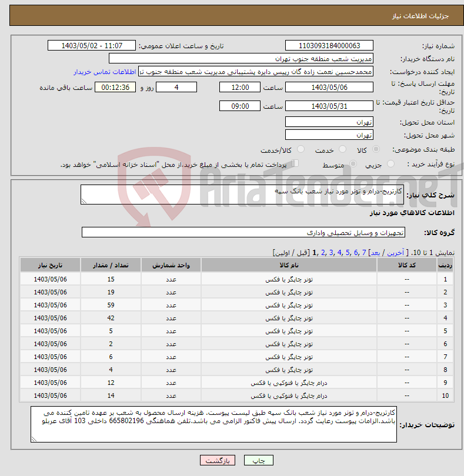464x476 pixels.
Task: Click the شهر محل تحویل field
Action: click(x=329, y=135)
